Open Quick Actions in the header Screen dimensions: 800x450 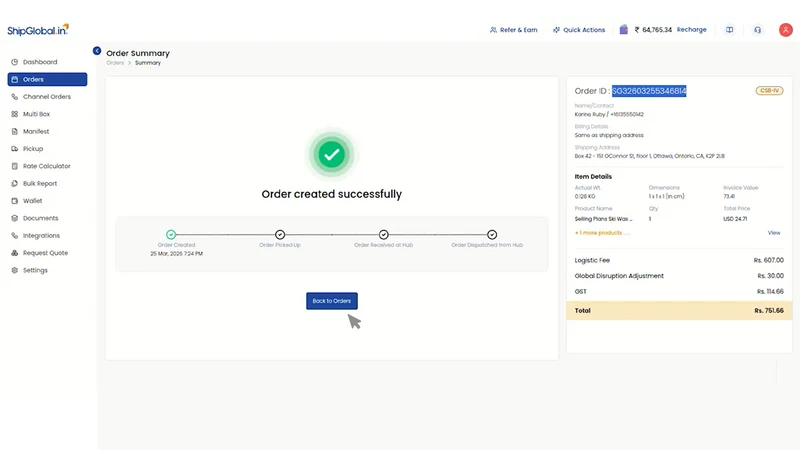pyautogui.click(x=579, y=30)
